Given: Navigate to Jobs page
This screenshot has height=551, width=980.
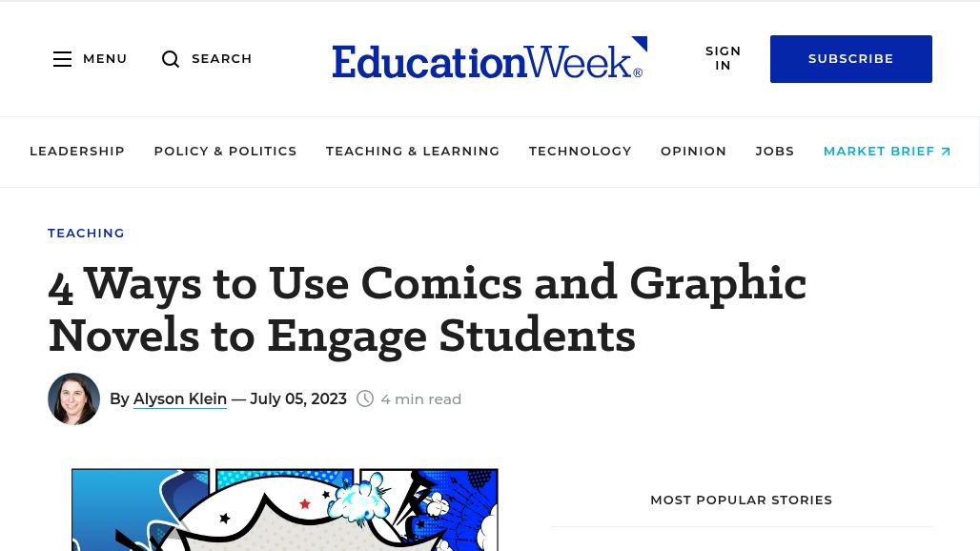Looking at the screenshot, I should tap(774, 152).
